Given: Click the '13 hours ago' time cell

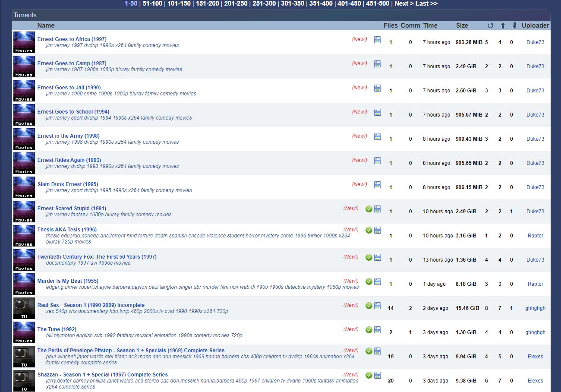Looking at the screenshot, I should click(x=438, y=260).
